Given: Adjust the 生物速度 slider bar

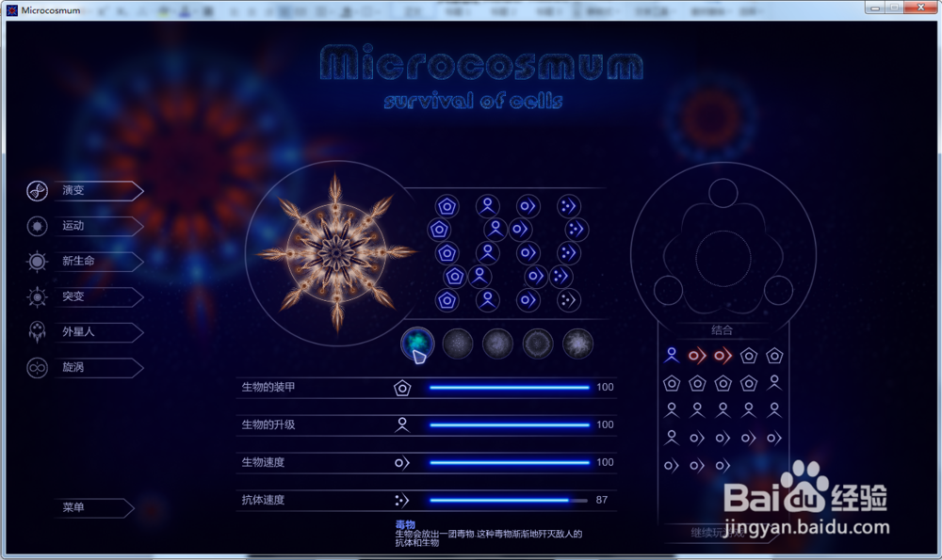Looking at the screenshot, I should pos(510,463).
